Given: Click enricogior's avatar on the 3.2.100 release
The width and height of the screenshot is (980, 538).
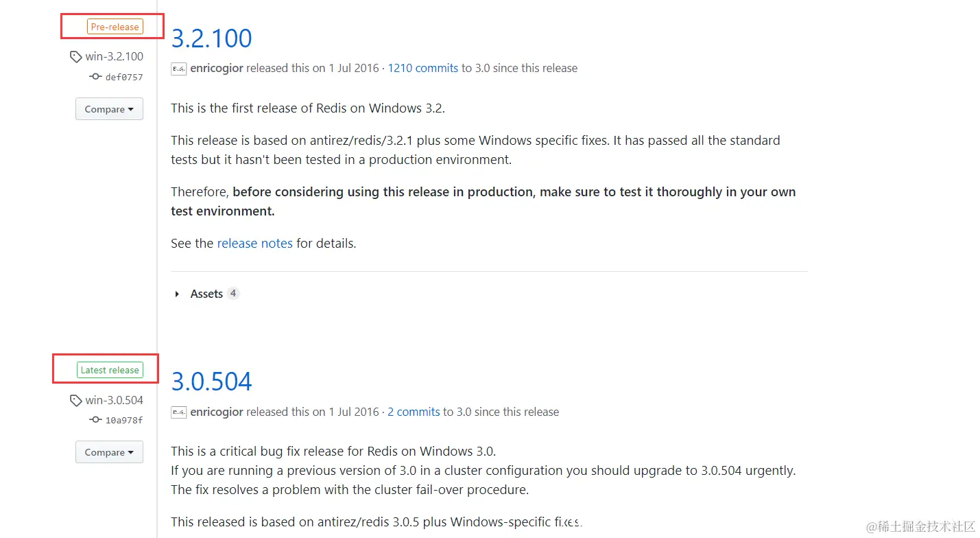Looking at the screenshot, I should tap(178, 69).
